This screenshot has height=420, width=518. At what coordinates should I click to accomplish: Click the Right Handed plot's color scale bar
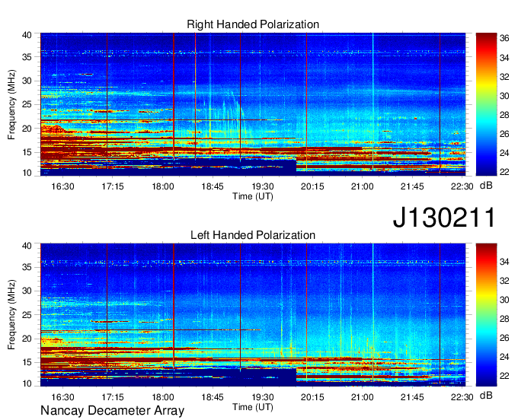pyautogui.click(x=486, y=104)
